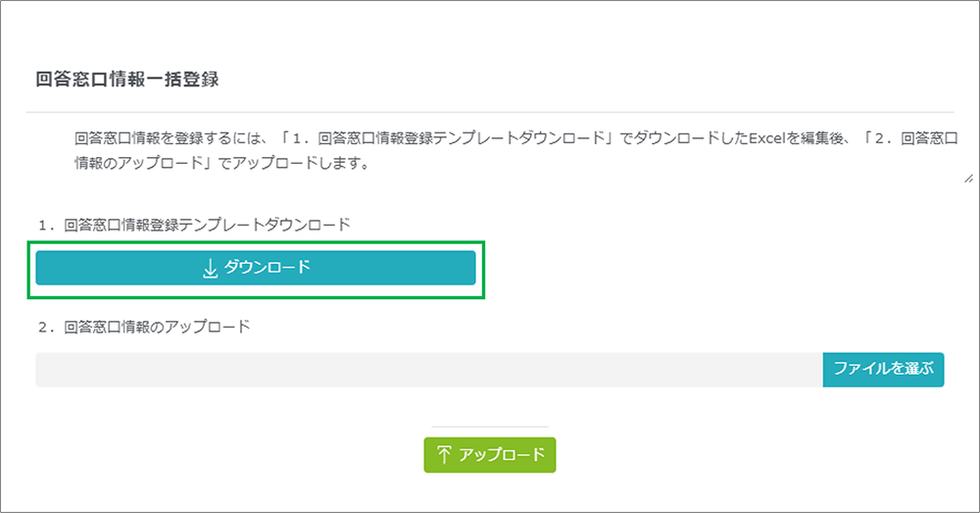Screen dimensions: 980x513
Task: Click the description box resize handle
Action: (966, 179)
